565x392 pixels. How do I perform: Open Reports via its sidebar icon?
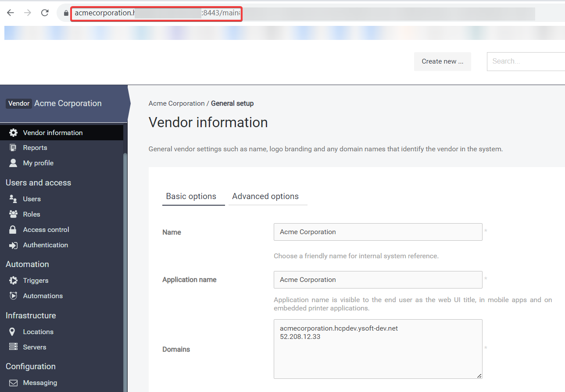point(14,148)
